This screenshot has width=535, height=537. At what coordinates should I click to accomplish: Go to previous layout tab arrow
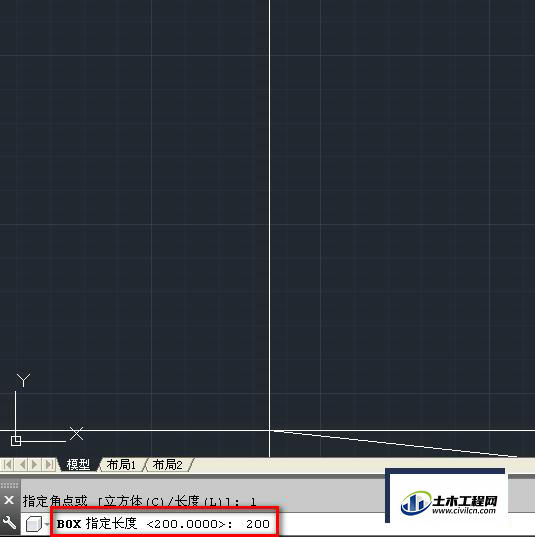click(22, 465)
